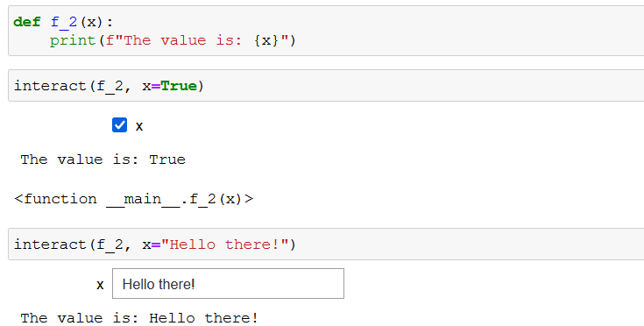Click the word interact in second cell

50,86
